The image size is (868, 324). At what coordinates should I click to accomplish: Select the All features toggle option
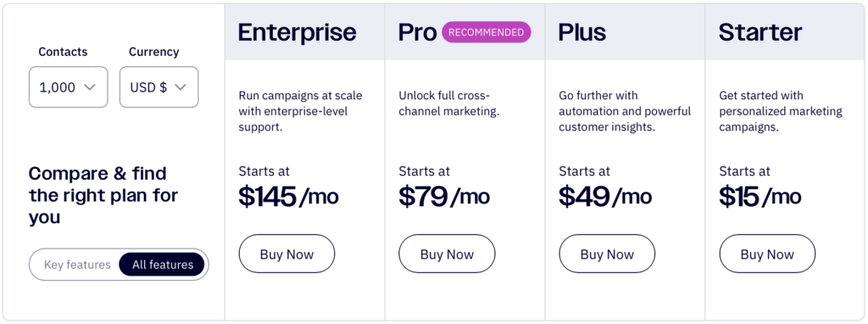coord(162,265)
